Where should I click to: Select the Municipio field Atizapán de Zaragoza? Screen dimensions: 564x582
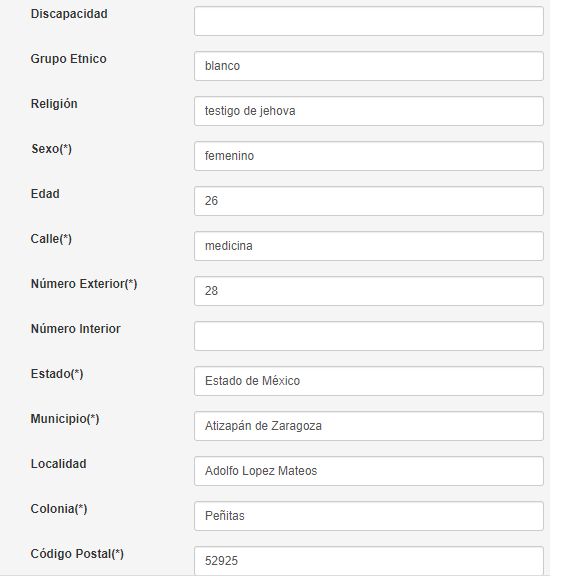pos(369,426)
